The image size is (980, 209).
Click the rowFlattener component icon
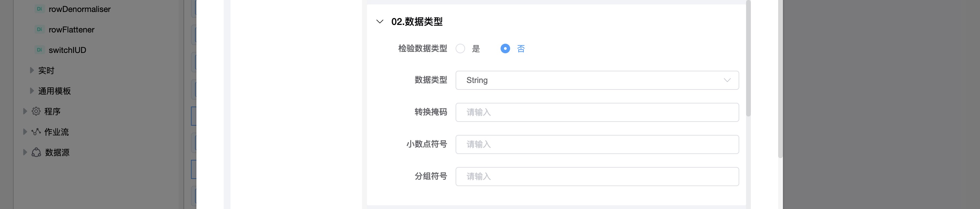point(39,30)
